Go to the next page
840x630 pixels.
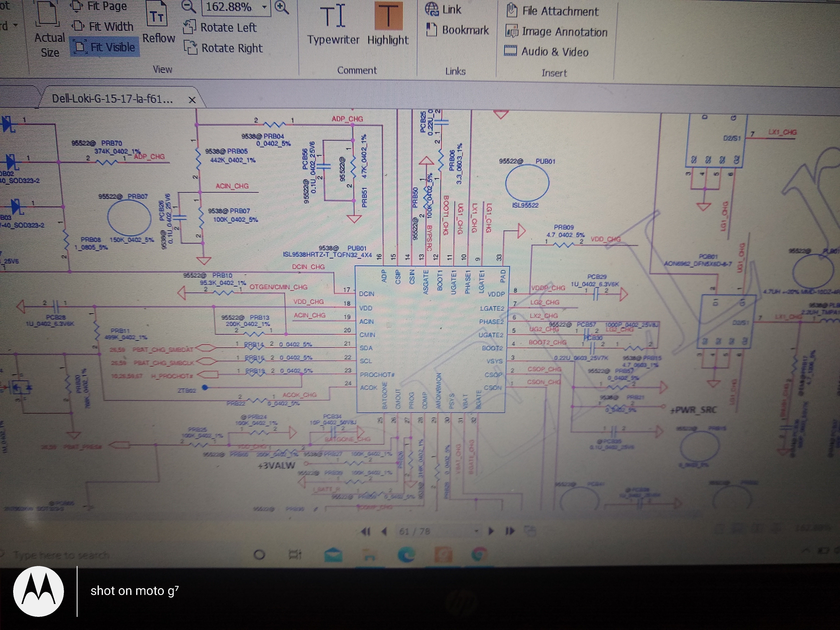pyautogui.click(x=491, y=531)
